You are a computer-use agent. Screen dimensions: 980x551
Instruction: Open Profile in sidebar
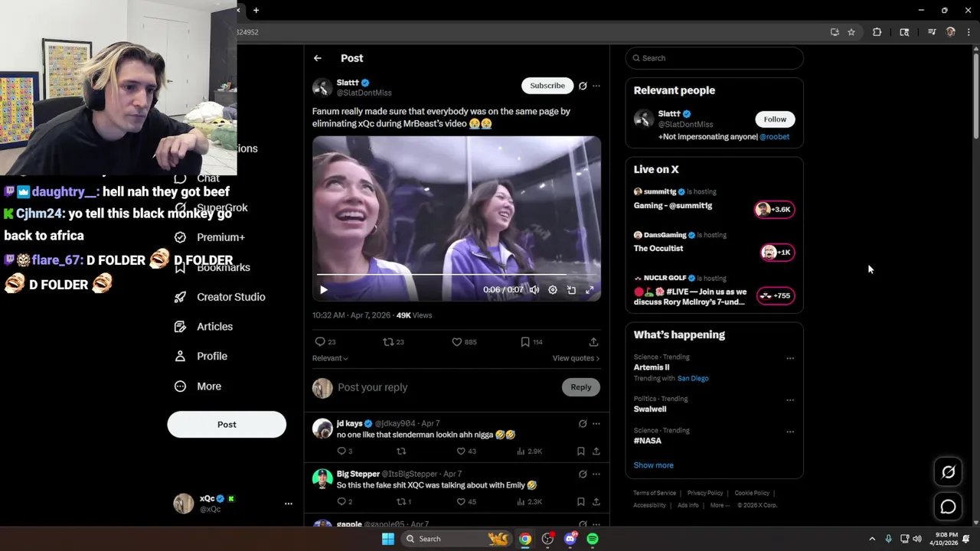pos(201,356)
